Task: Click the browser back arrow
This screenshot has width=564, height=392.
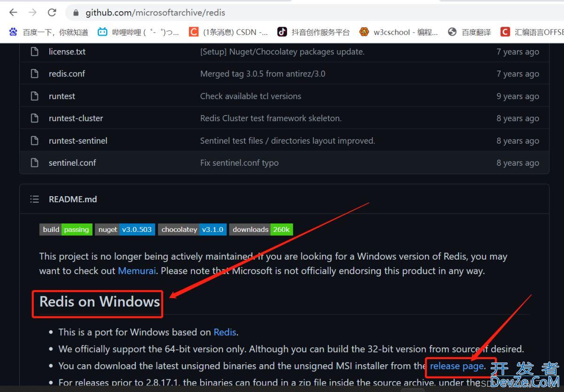Action: coord(13,13)
